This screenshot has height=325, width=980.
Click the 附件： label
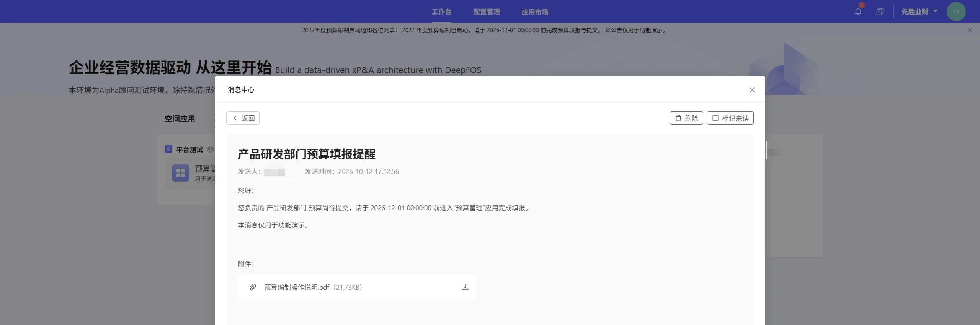(x=246, y=264)
